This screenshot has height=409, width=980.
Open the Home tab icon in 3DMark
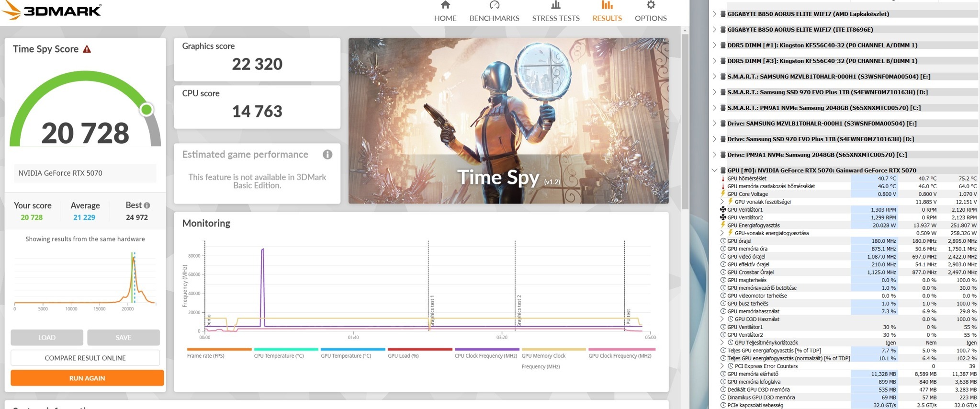pos(445,5)
